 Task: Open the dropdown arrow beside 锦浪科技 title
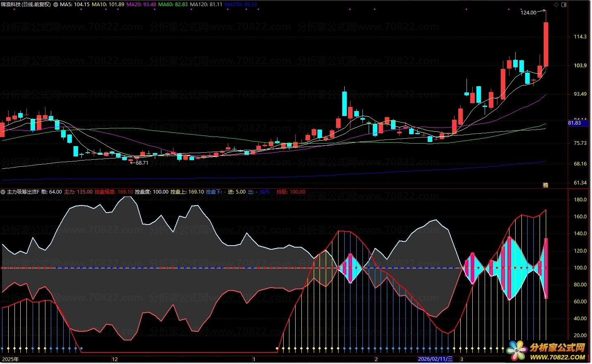(56, 5)
